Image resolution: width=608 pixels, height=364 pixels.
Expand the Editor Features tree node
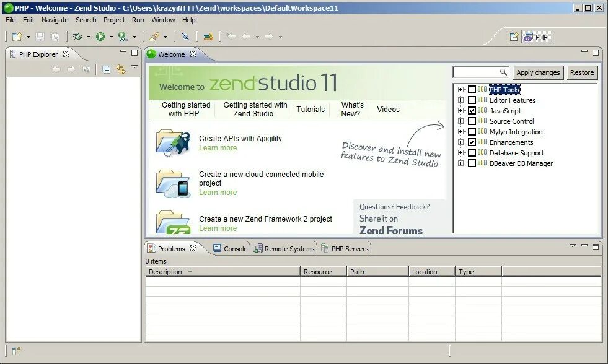[x=460, y=100]
